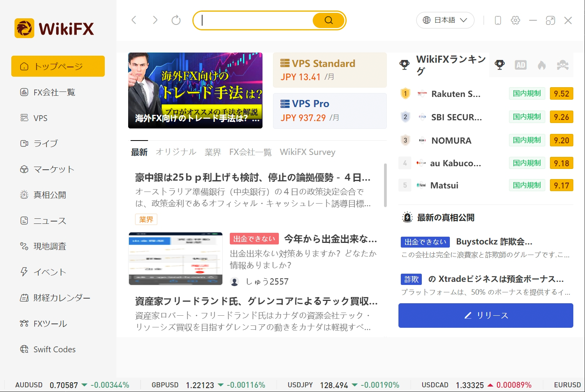
Task: Select the skull blacklist ranking icon
Action: coord(563,65)
